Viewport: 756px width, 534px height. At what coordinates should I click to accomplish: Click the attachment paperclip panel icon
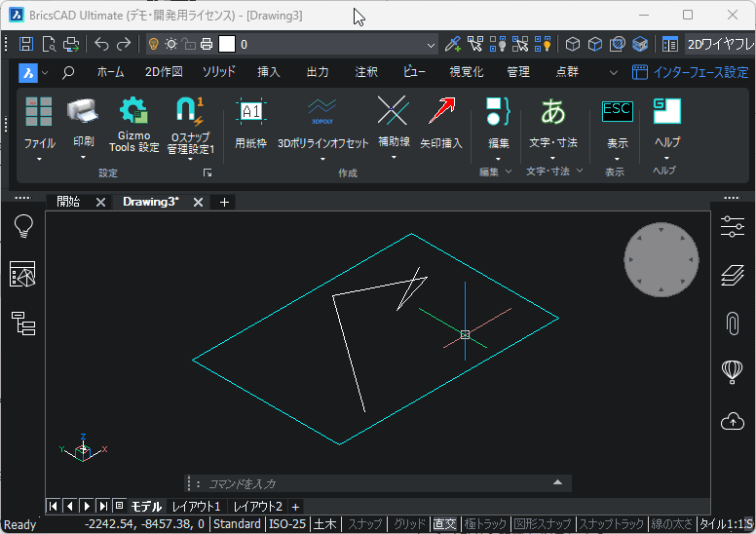[x=732, y=324]
